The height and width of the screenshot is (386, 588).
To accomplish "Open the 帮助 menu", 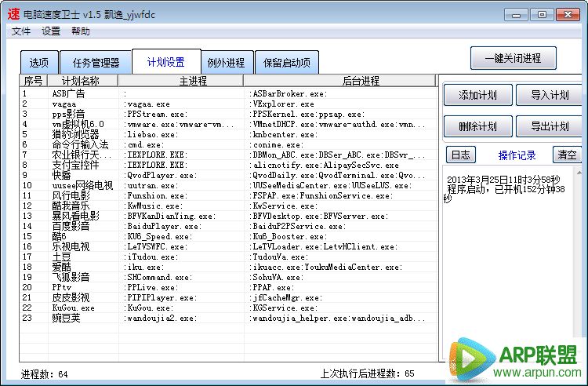I will pyautogui.click(x=81, y=31).
